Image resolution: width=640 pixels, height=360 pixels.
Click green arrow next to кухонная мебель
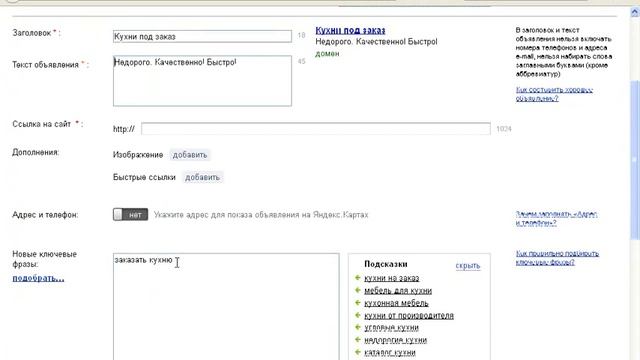coord(358,303)
